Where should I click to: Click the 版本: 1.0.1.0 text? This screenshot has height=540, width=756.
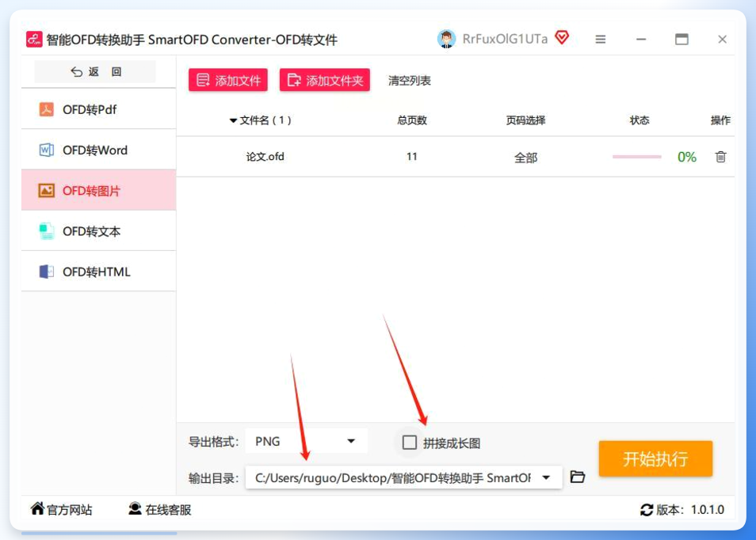(x=690, y=510)
